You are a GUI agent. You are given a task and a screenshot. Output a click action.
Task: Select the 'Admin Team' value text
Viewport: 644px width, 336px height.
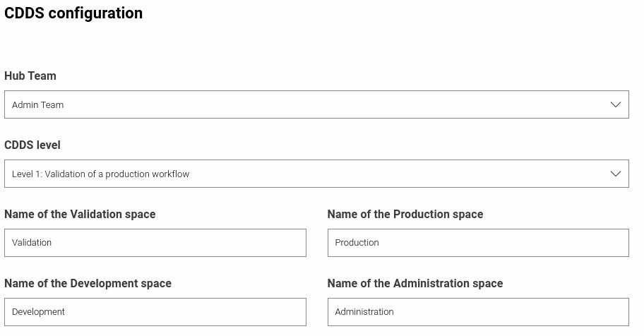[x=38, y=104]
